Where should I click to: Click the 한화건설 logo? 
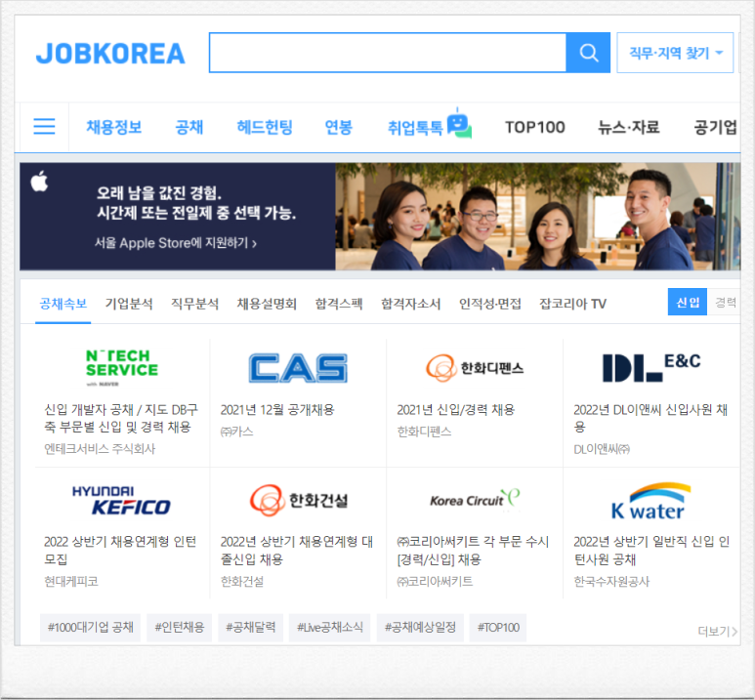pos(299,500)
